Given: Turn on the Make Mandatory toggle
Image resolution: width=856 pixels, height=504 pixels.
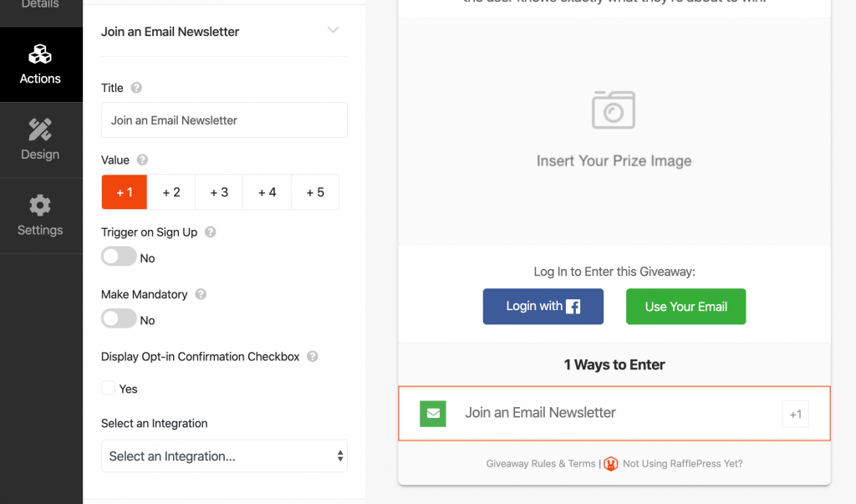Looking at the screenshot, I should (119, 319).
